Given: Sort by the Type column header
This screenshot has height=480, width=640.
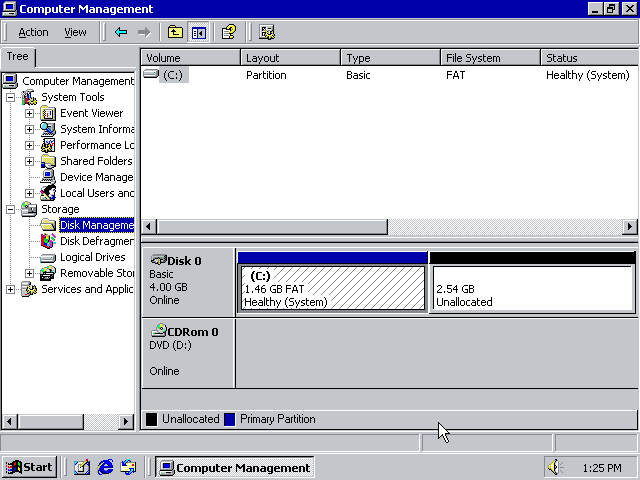Looking at the screenshot, I should coord(391,58).
